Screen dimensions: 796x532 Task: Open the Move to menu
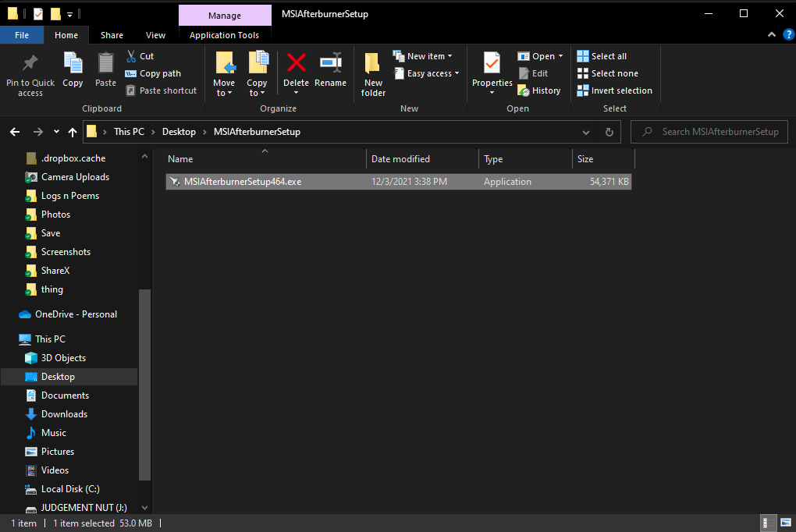coord(224,74)
